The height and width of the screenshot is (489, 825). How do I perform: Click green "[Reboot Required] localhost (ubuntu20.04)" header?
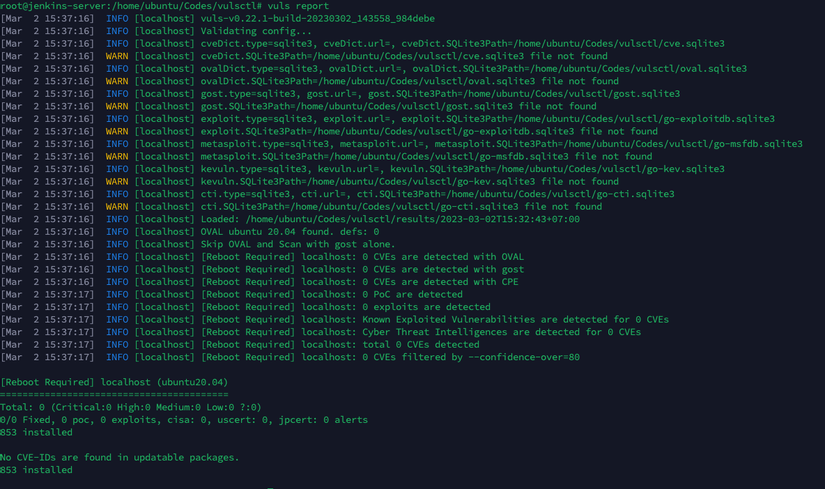pos(115,382)
